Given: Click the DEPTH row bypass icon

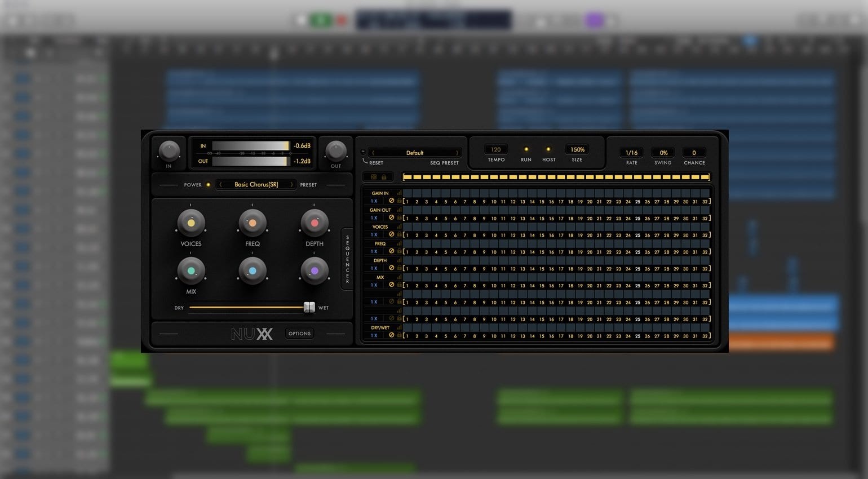Looking at the screenshot, I should (x=391, y=268).
